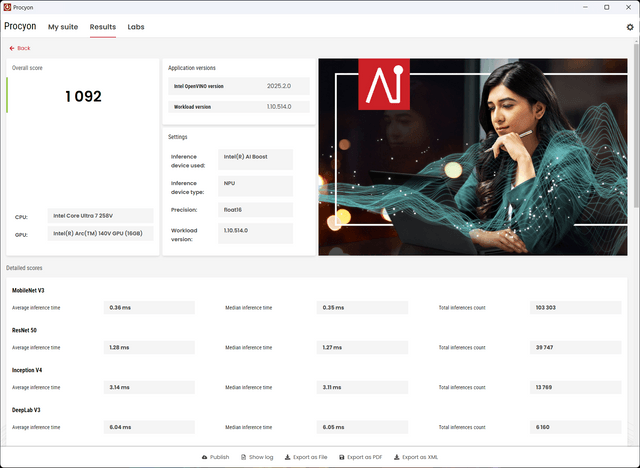Open the My suite tab
640x468 pixels.
coord(63,27)
